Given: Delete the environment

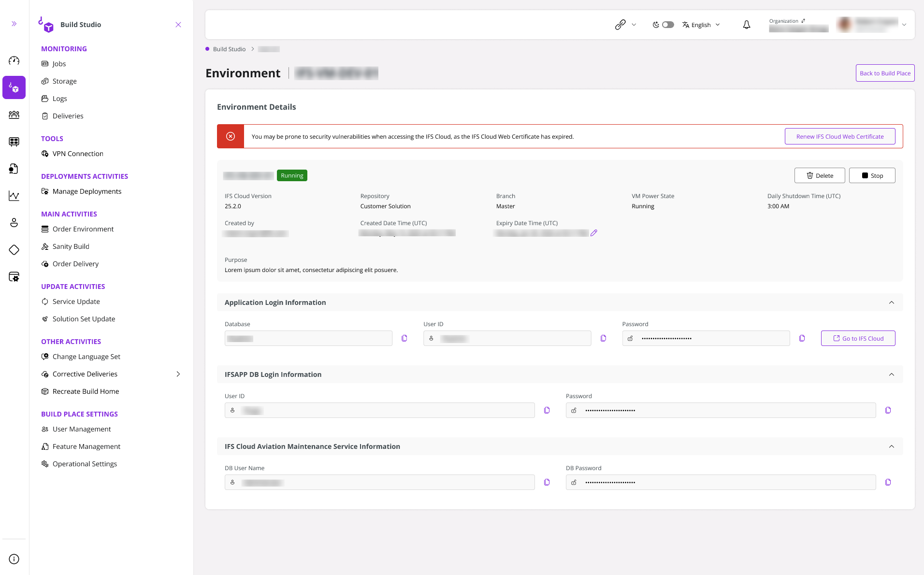Looking at the screenshot, I should pyautogui.click(x=820, y=175).
